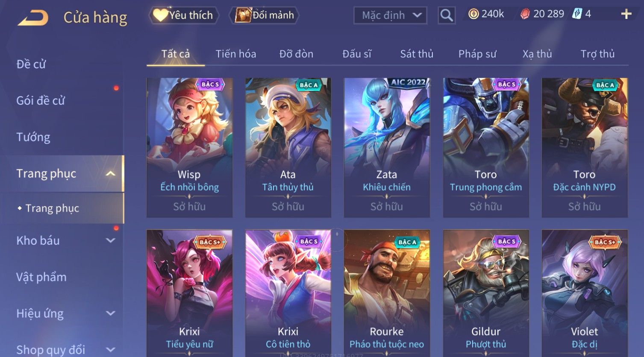
Task: Go back with the golden arrow icon
Action: [33, 18]
